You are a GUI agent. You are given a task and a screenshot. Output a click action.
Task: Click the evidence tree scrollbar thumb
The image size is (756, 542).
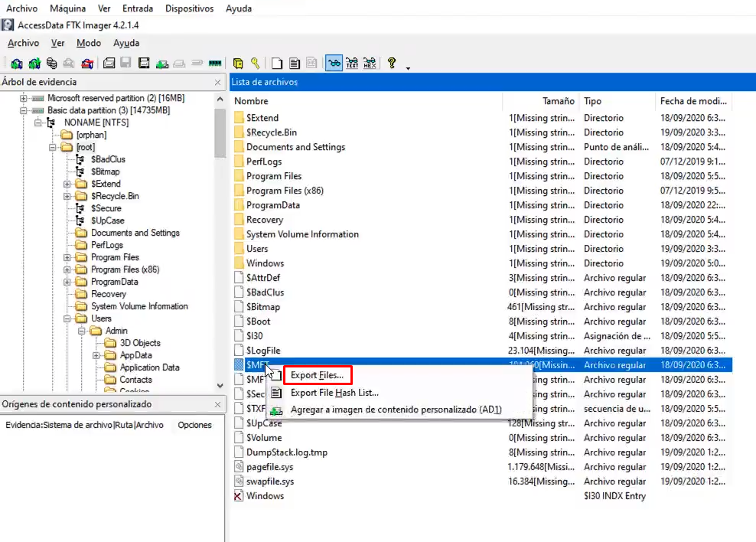pyautogui.click(x=220, y=133)
